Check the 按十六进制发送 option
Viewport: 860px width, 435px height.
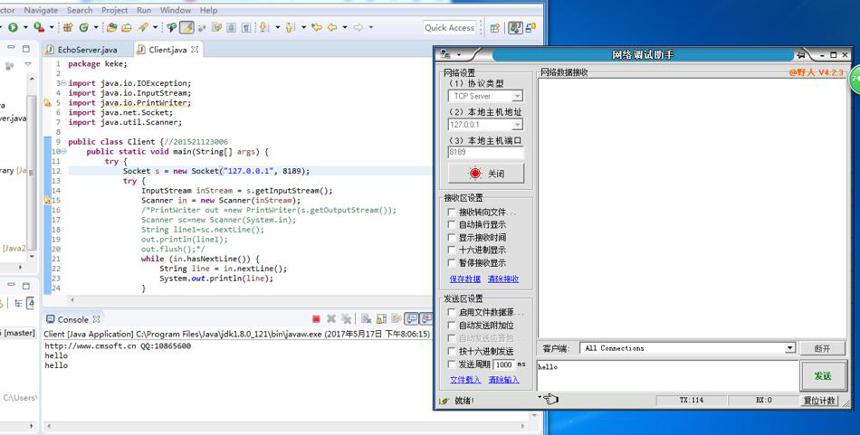tap(451, 351)
